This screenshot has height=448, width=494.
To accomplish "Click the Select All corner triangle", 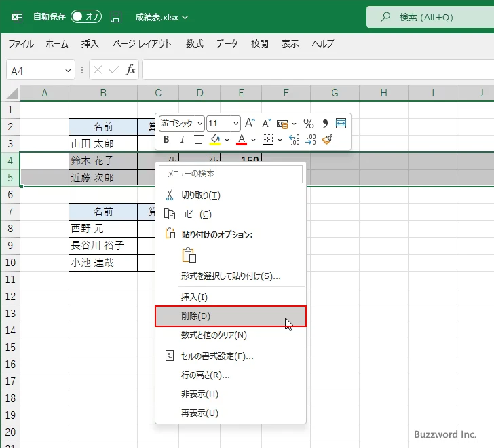I will [x=12, y=94].
